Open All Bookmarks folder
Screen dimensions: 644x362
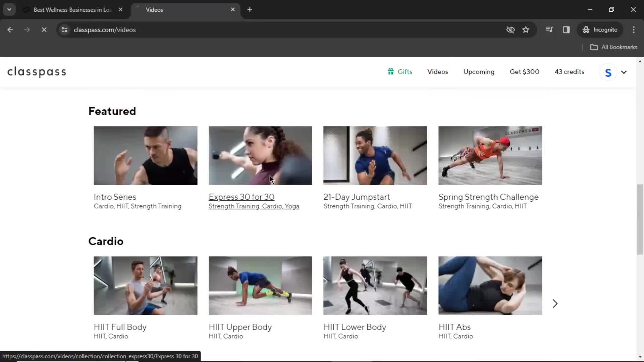pyautogui.click(x=614, y=47)
